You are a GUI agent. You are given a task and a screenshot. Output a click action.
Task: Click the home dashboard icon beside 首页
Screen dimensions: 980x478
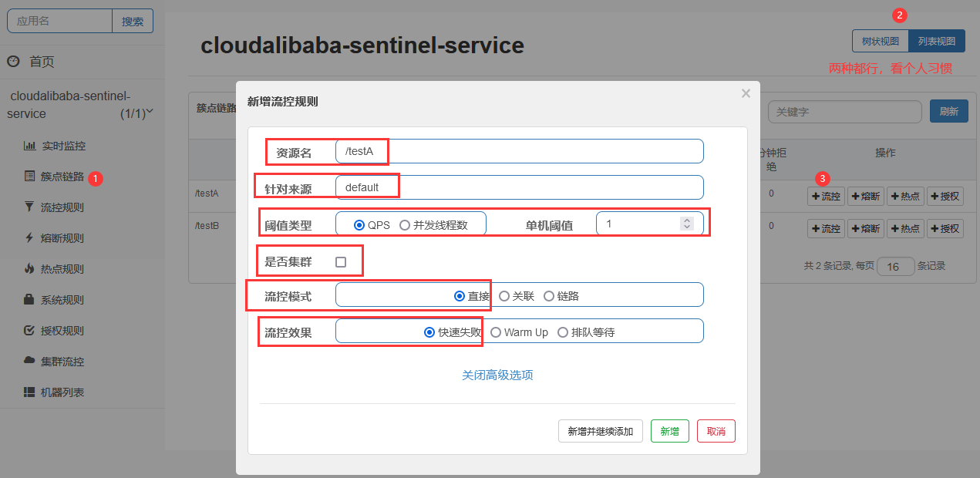point(13,62)
